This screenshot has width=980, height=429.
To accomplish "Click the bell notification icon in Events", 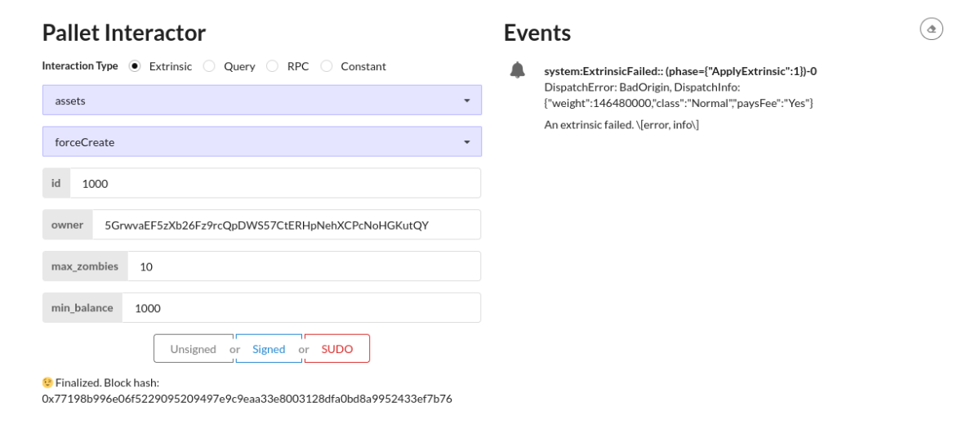I will [x=518, y=70].
